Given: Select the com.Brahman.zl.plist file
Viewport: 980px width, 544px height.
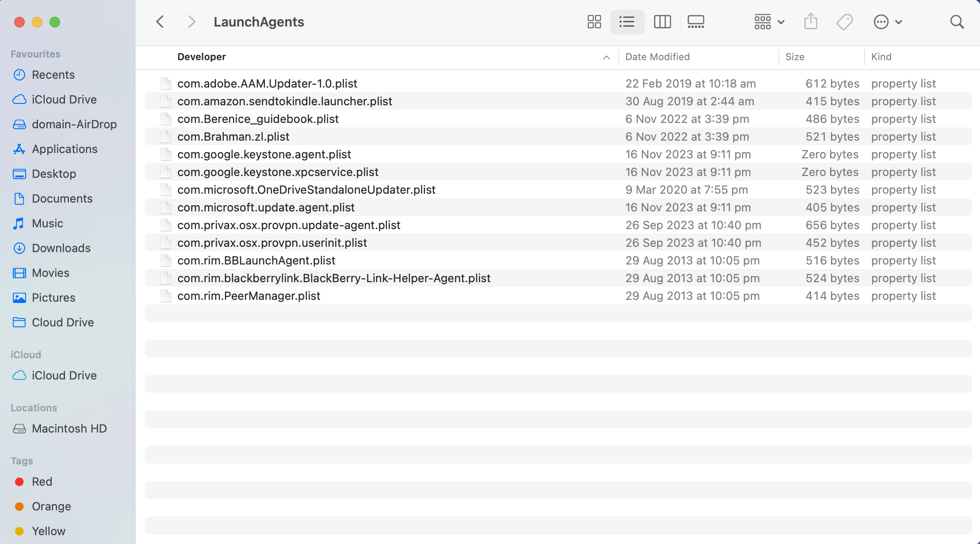Looking at the screenshot, I should (x=233, y=137).
